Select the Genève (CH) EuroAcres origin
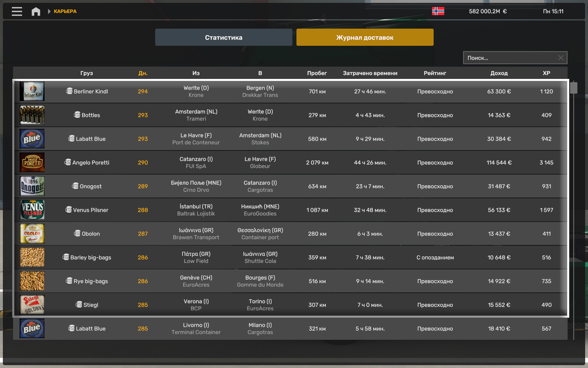 click(x=196, y=281)
